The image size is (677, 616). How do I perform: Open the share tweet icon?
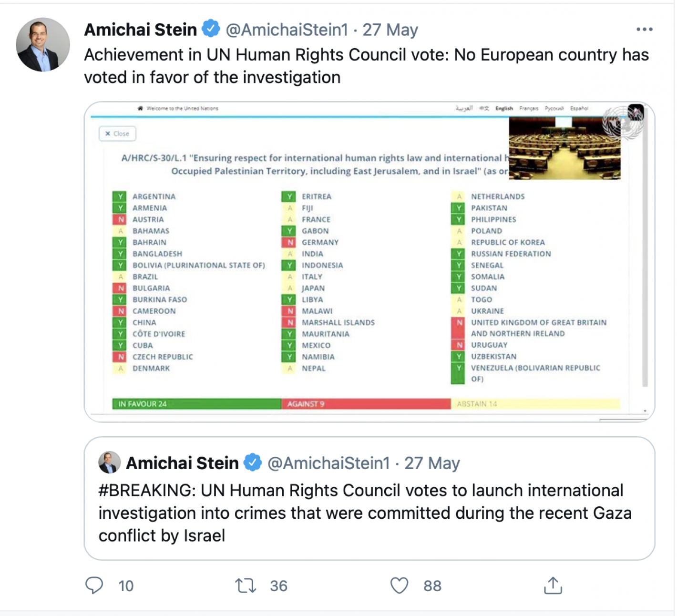tap(553, 585)
